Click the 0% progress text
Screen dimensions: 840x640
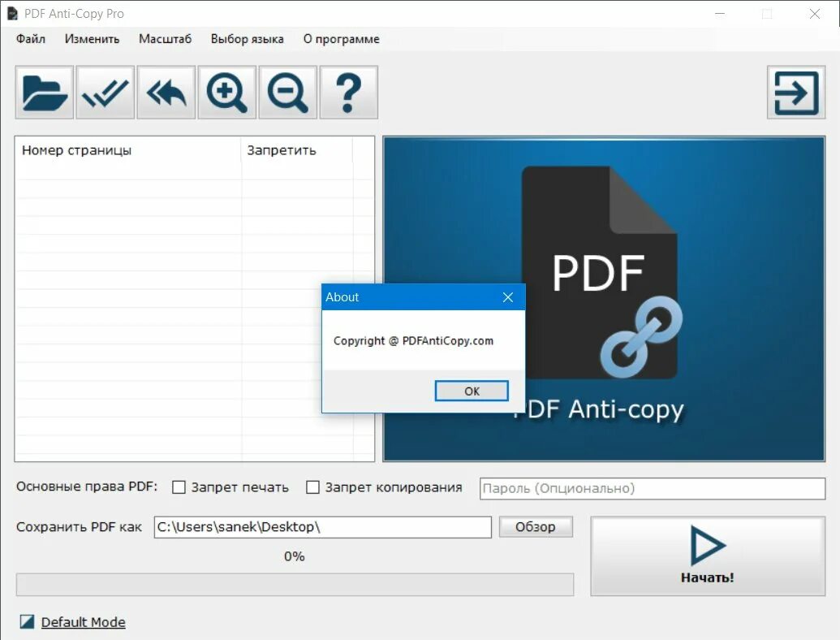[294, 556]
